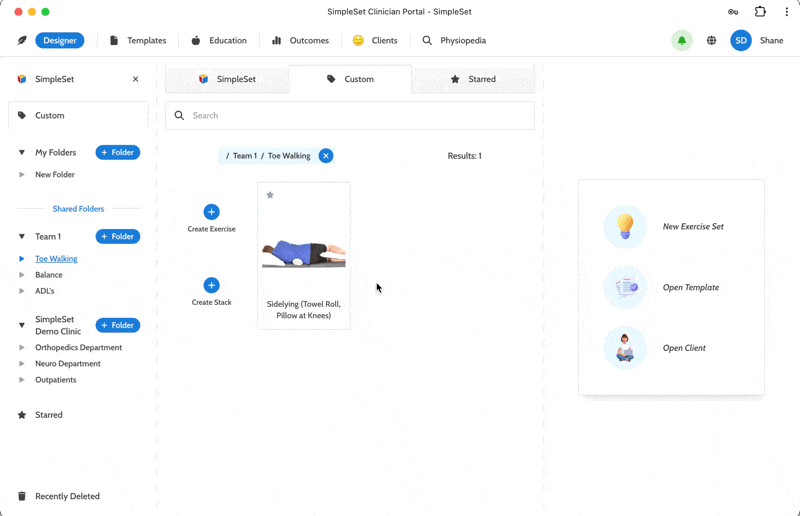Open the Designer view
Screen dimensions: 800x516
coord(60,40)
